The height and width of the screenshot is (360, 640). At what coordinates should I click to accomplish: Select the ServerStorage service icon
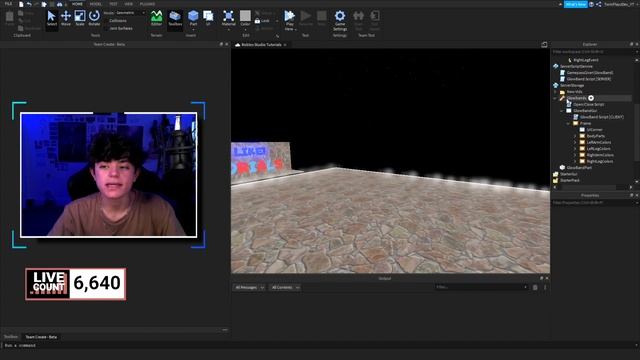pos(556,85)
